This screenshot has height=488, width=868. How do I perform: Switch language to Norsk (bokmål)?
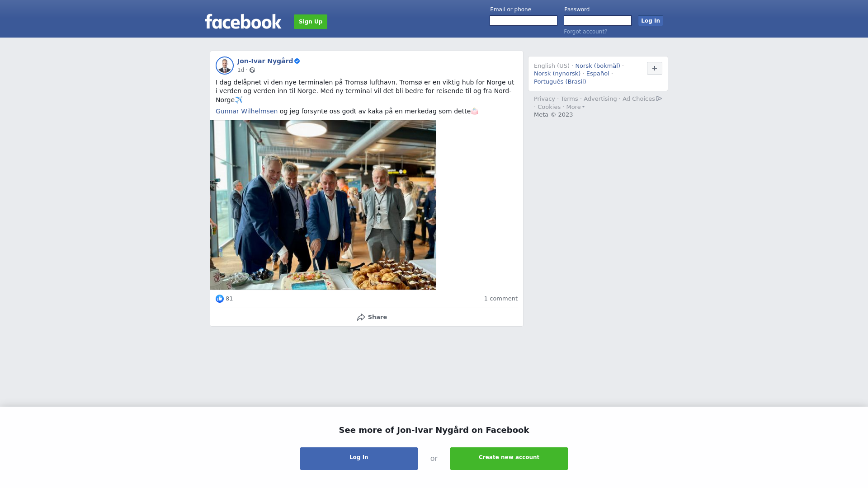coord(598,66)
